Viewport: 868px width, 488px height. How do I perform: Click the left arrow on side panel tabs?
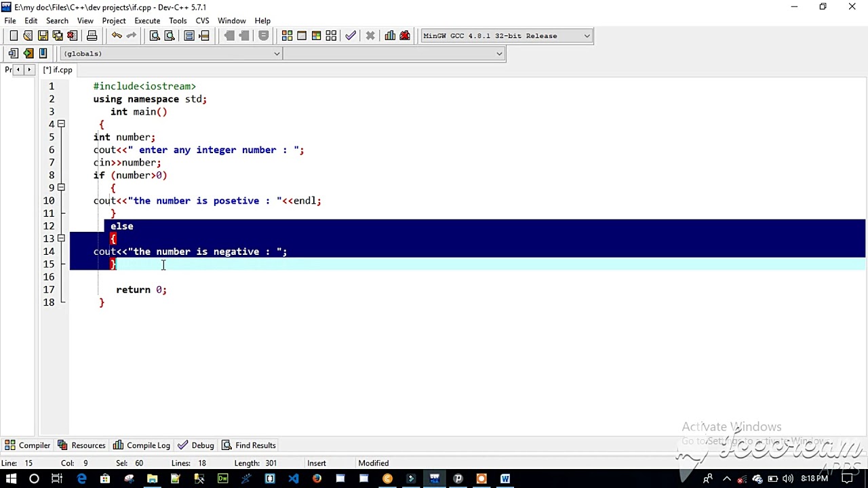click(x=18, y=70)
